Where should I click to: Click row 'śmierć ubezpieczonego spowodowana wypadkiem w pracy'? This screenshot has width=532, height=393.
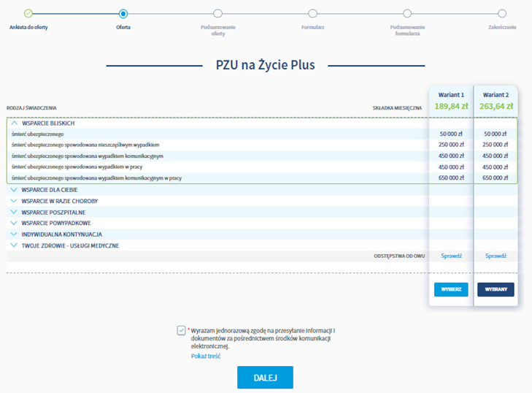click(x=77, y=167)
